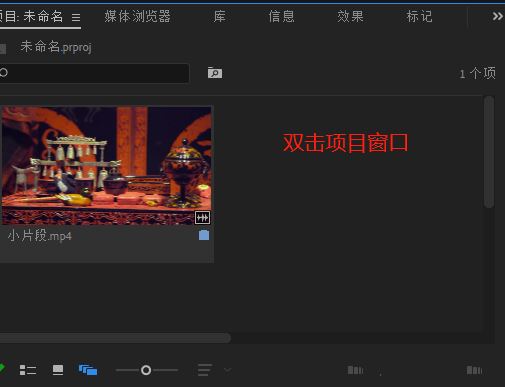
Task: Switch to freeform view
Action: click(x=88, y=370)
